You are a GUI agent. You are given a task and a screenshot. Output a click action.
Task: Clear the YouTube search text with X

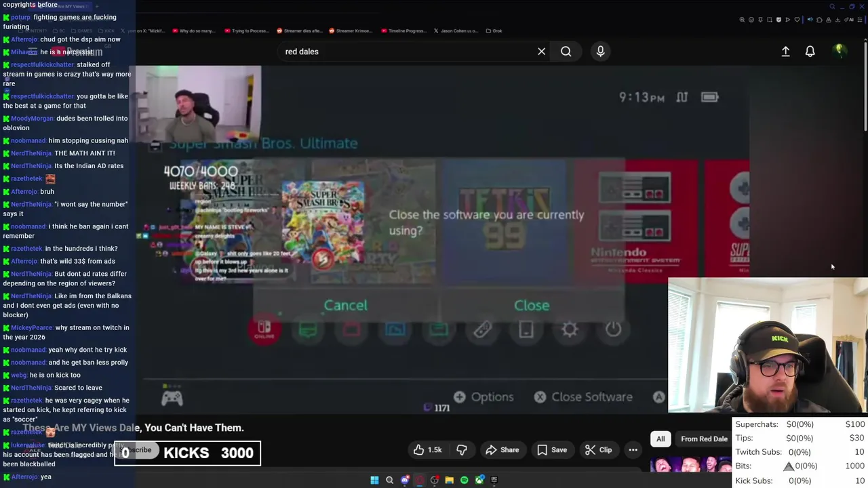click(541, 52)
